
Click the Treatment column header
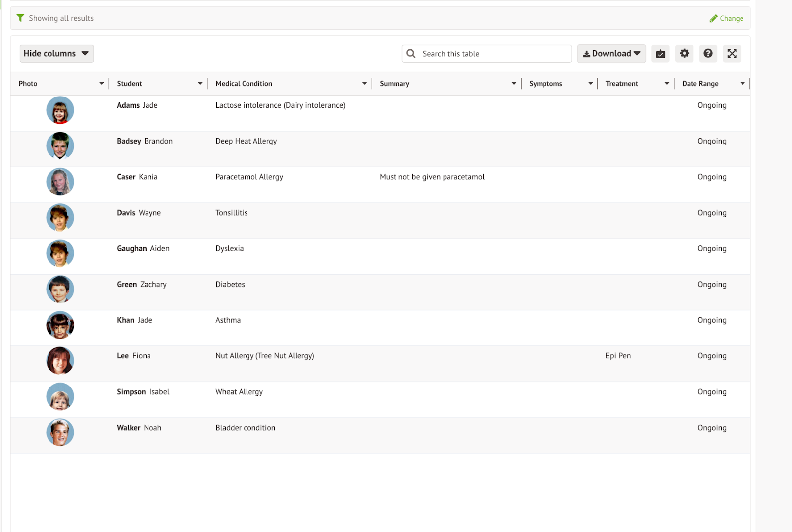pyautogui.click(x=622, y=84)
